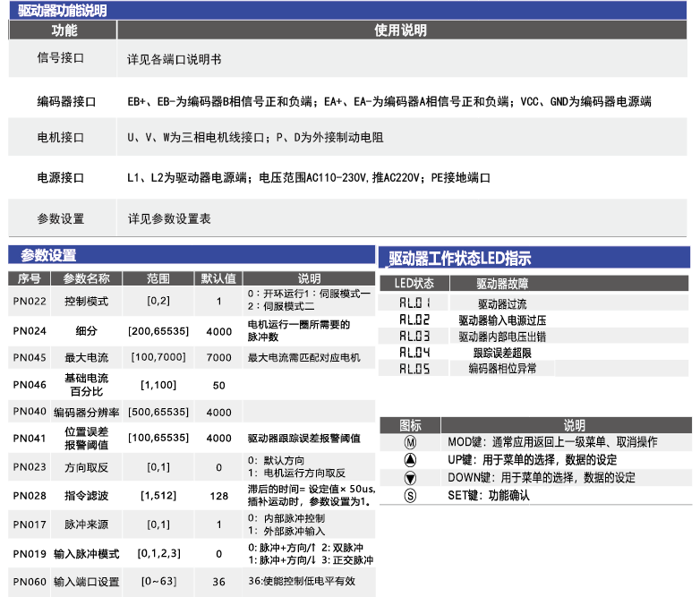
Task: Click the SET key circled S icon
Action: [410, 495]
